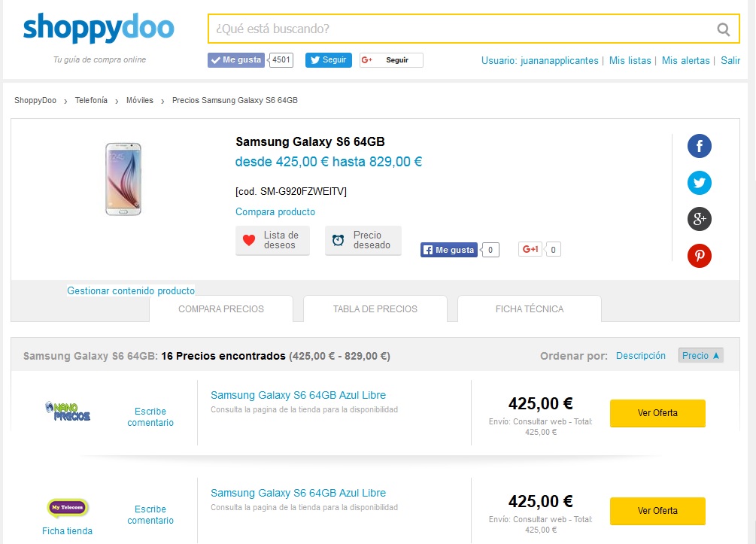Focus the ¿Qué está buscando? search field
756x544 pixels.
[459, 29]
